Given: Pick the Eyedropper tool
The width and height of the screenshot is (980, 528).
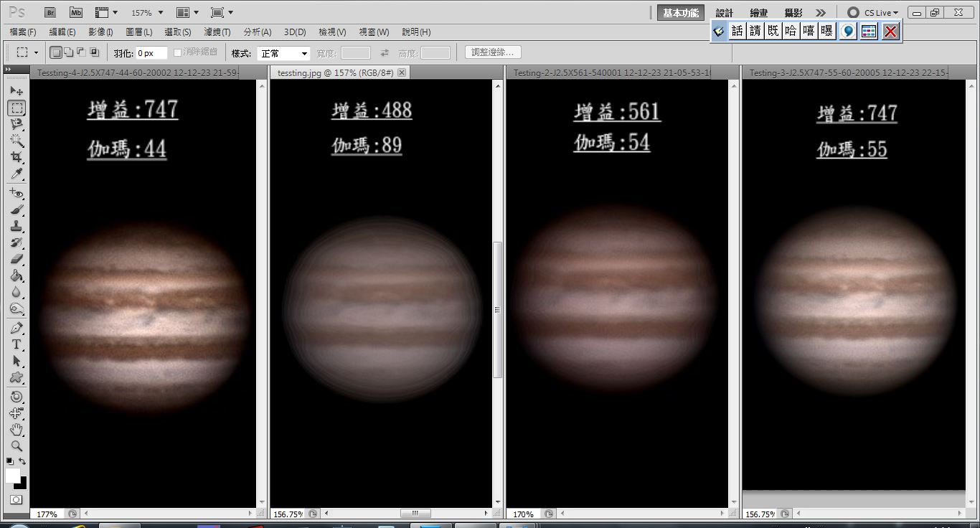Looking at the screenshot, I should tap(17, 174).
